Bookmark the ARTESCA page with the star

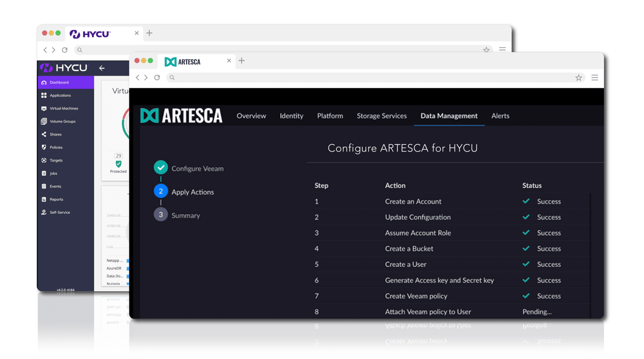tap(579, 78)
